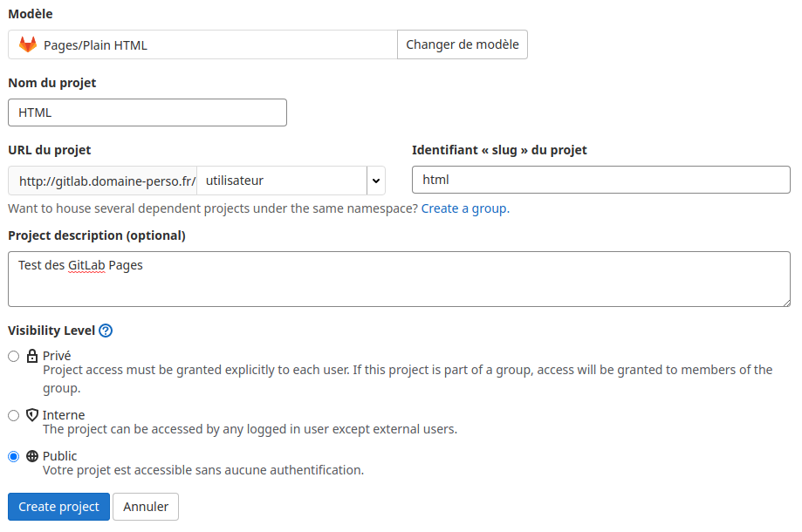Focus the Nom du projet text field
This screenshot has width=802, height=532.
pyautogui.click(x=147, y=113)
